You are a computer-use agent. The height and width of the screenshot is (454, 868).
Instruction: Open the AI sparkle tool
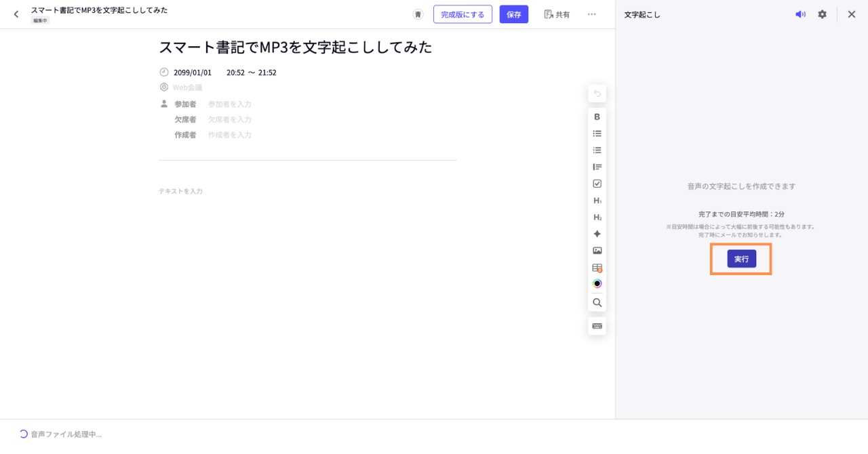[x=597, y=234]
